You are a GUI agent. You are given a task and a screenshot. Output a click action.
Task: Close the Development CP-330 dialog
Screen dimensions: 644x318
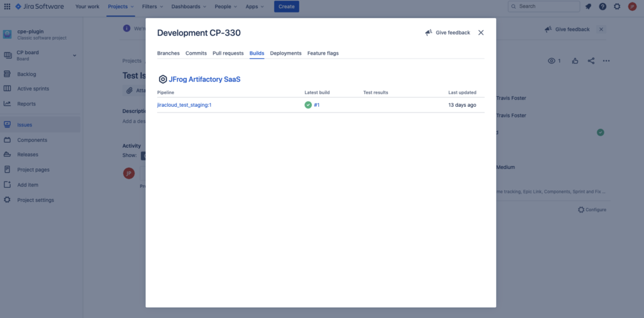481,33
